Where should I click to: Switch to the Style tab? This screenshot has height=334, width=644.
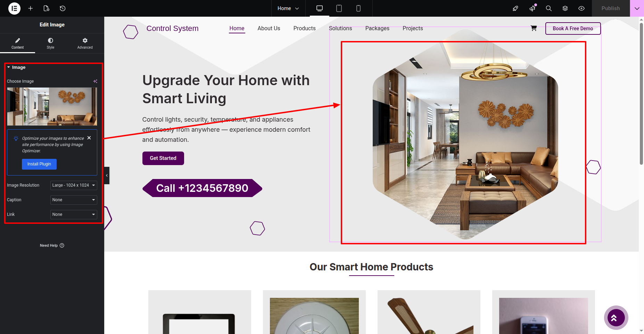[50, 43]
